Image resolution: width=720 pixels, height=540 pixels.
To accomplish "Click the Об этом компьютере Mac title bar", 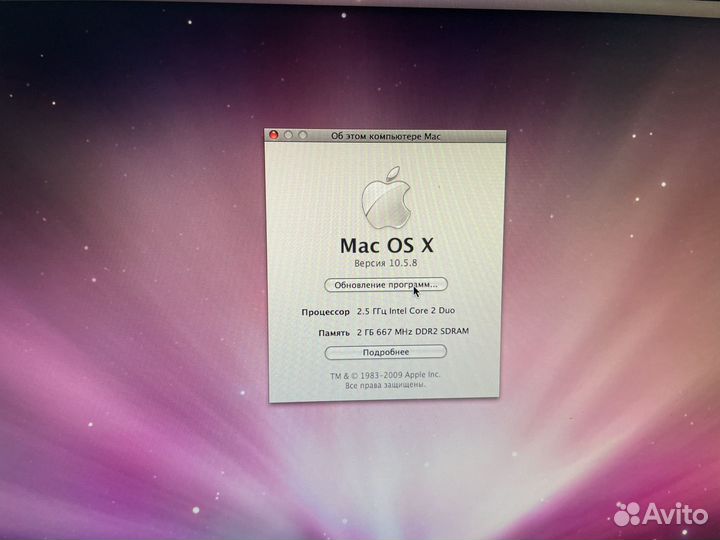I will coord(385,136).
